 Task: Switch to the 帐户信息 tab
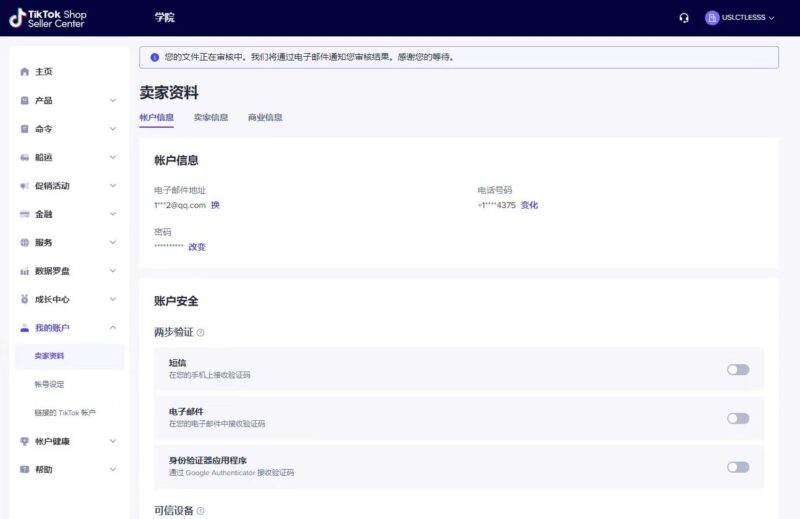[157, 117]
